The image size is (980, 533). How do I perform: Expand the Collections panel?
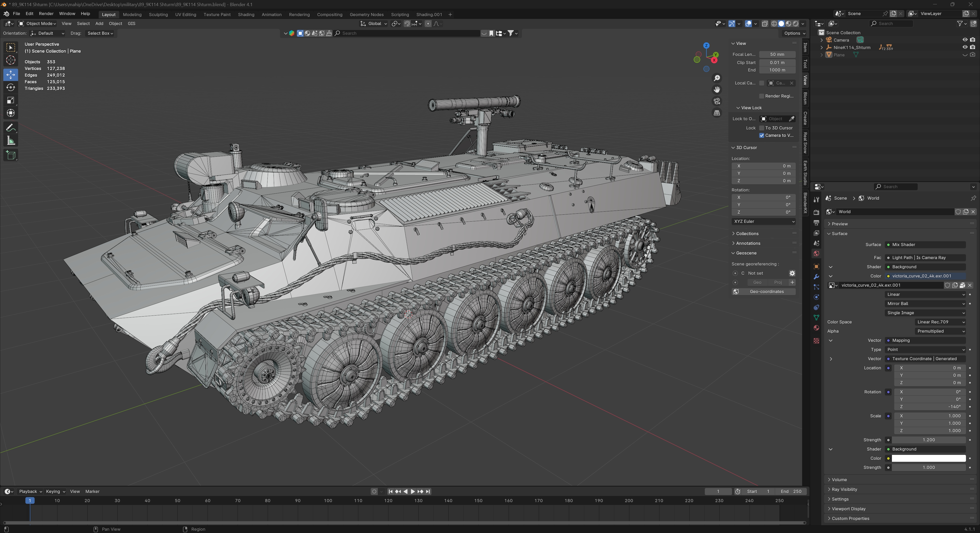[747, 234]
